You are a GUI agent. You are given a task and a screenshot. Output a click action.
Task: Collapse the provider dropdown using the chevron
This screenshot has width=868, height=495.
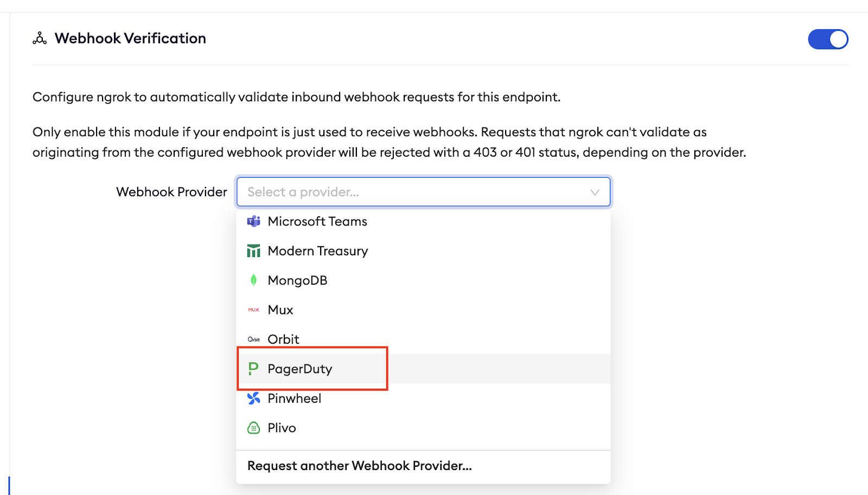point(595,192)
